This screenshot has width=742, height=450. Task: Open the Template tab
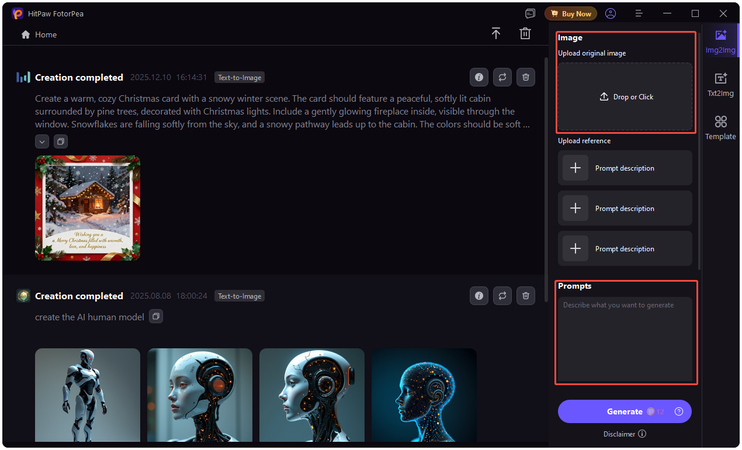click(720, 127)
